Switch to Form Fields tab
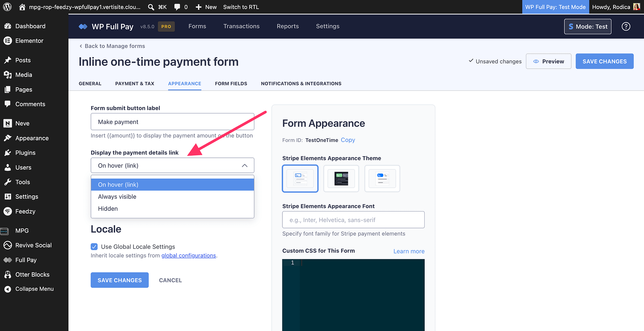Screen dimensions: 644x331 point(231,84)
